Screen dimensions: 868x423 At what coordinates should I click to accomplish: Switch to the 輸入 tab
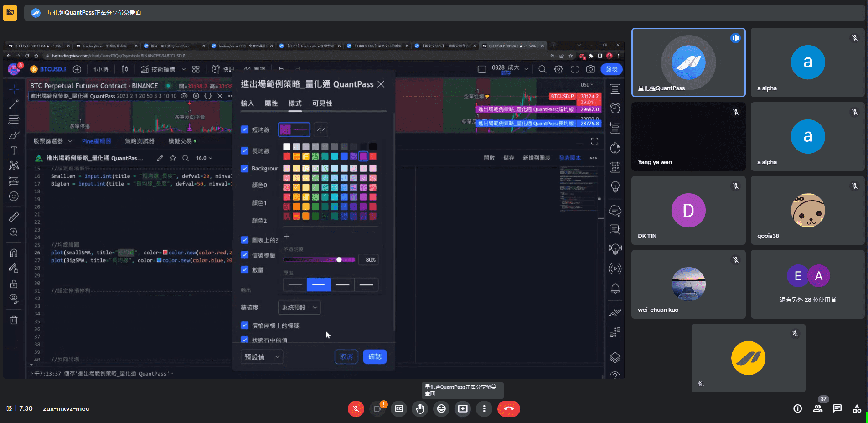(x=247, y=103)
